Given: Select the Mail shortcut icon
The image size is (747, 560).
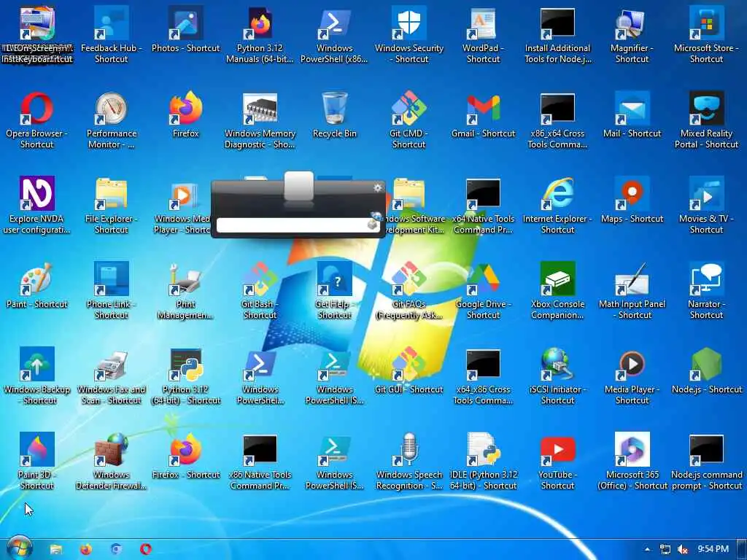Looking at the screenshot, I should coord(632,115).
